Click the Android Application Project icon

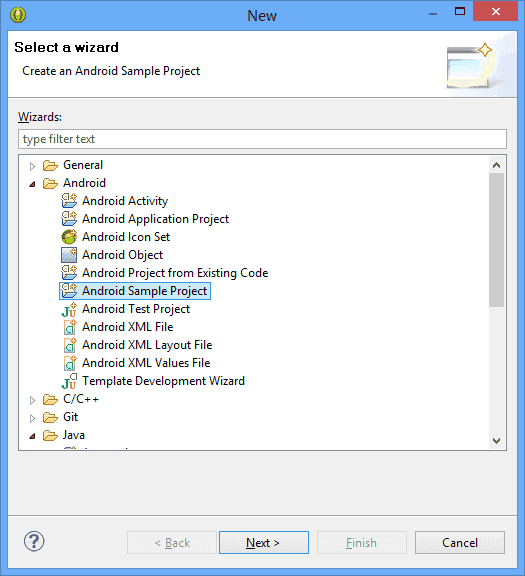pos(69,219)
